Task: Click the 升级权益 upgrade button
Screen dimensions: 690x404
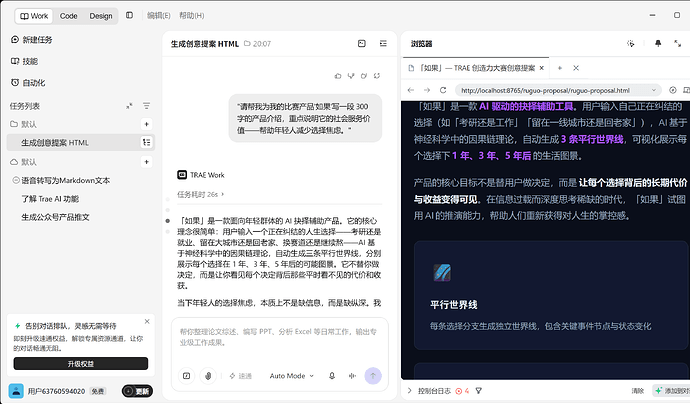Action: pyautogui.click(x=81, y=364)
